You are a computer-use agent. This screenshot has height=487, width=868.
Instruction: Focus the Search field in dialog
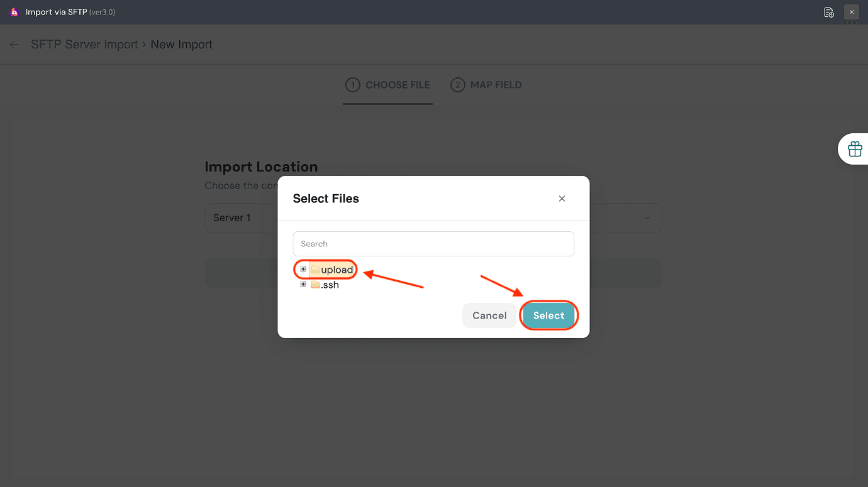click(433, 244)
